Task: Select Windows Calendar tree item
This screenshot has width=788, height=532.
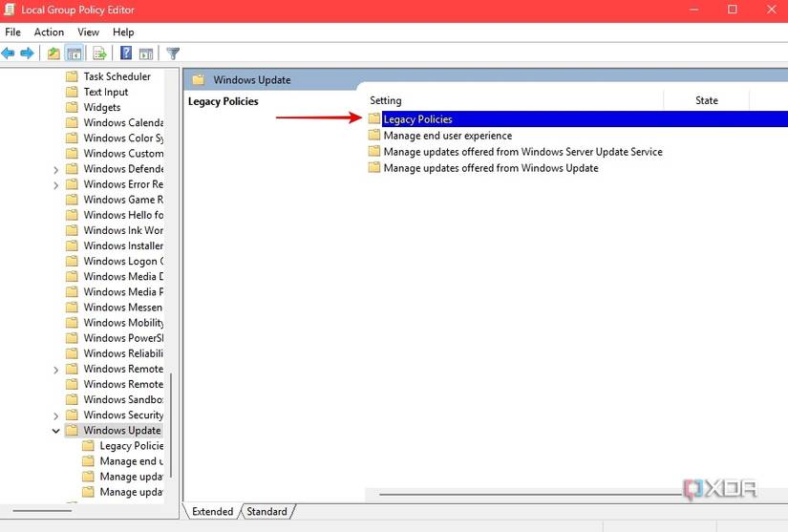Action: (x=123, y=122)
